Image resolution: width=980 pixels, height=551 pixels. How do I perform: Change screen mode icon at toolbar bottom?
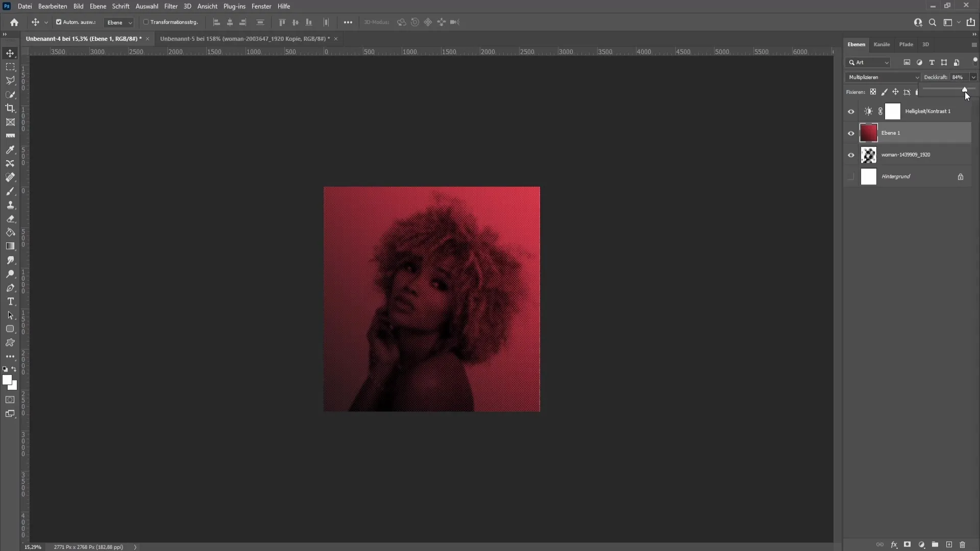click(10, 414)
